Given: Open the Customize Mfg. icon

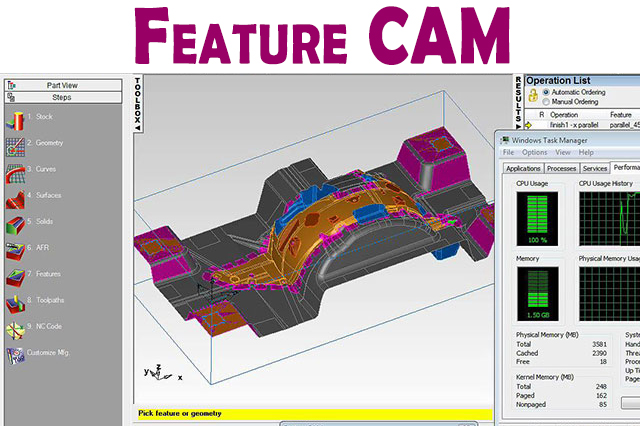Looking at the screenshot, I should [x=16, y=357].
